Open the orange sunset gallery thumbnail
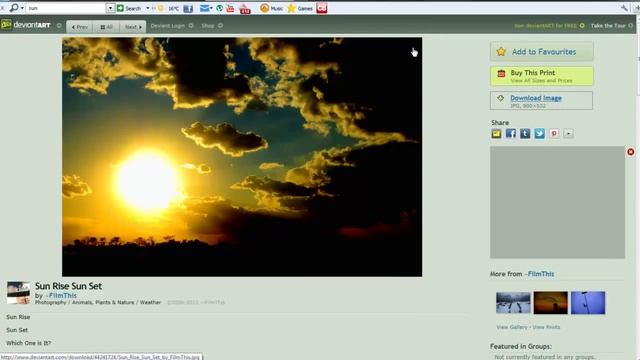 551,303
